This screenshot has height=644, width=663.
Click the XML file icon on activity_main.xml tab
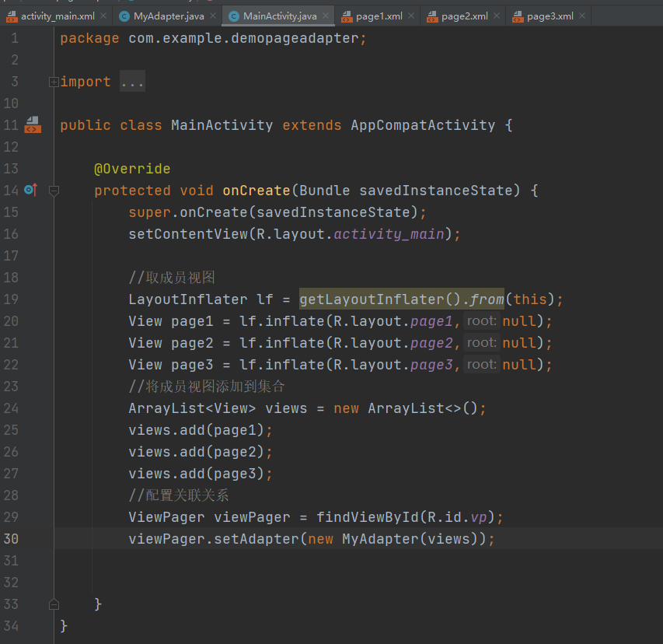click(12, 16)
